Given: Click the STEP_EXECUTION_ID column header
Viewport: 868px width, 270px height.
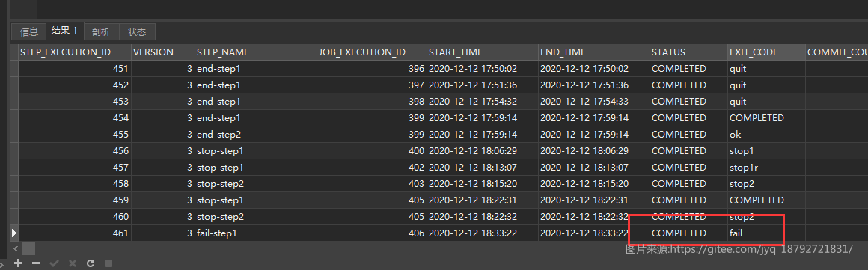Looking at the screenshot, I should [75, 52].
